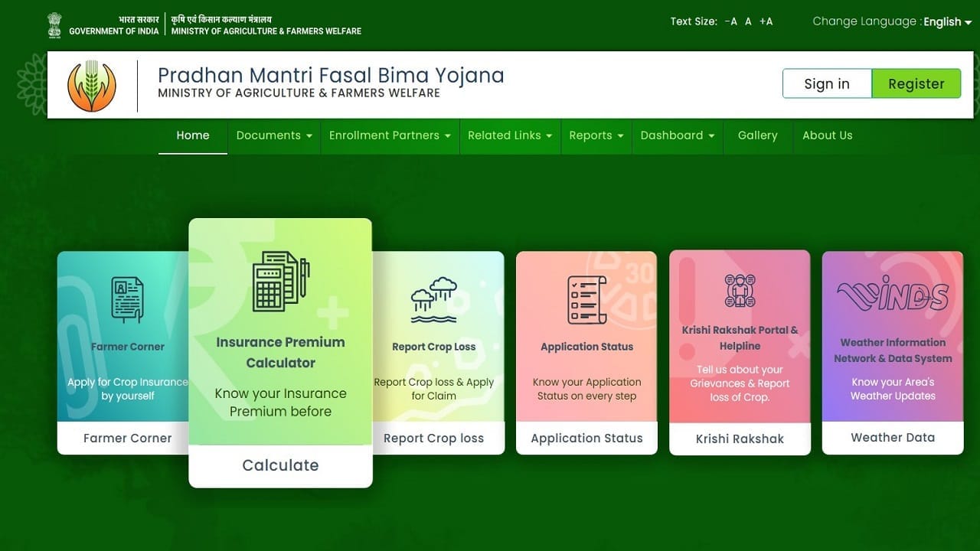Click the Report Crop loss button
980x551 pixels.
point(434,439)
